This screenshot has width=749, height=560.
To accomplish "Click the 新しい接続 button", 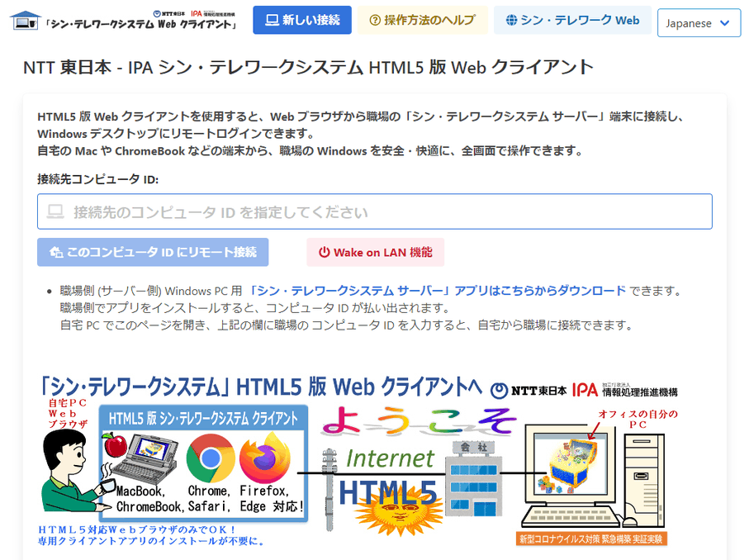I will (302, 20).
